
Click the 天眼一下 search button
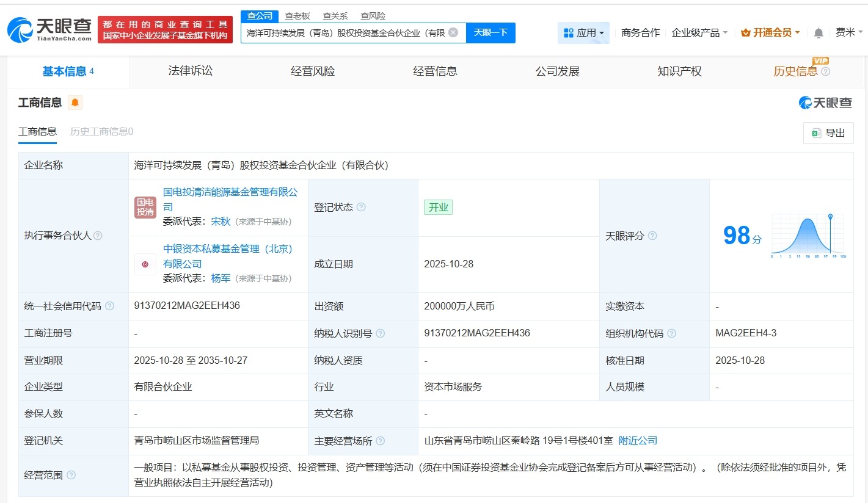491,33
